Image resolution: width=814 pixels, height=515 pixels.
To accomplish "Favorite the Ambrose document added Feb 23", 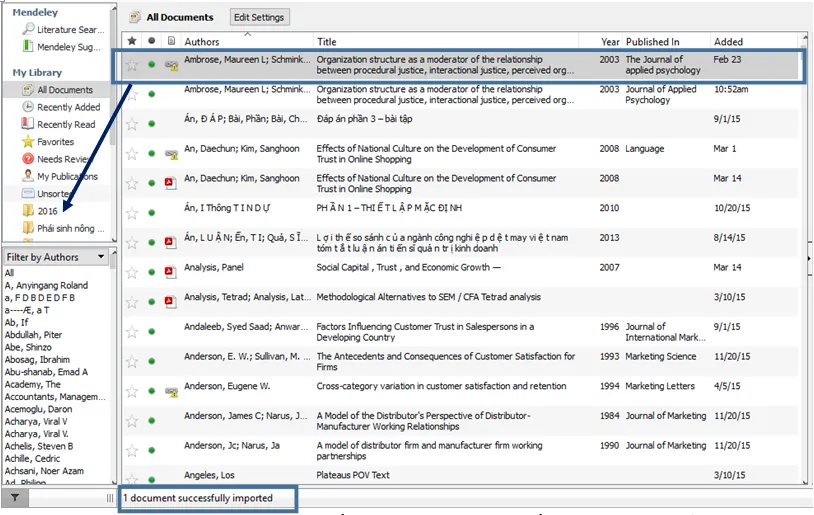I will (x=132, y=65).
